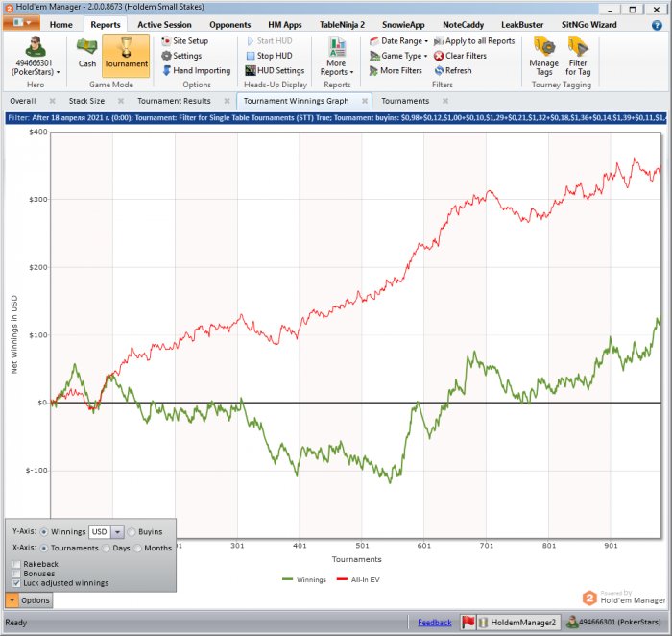The height and width of the screenshot is (636, 672).
Task: Close the Tournament Results tab
Action: click(228, 101)
